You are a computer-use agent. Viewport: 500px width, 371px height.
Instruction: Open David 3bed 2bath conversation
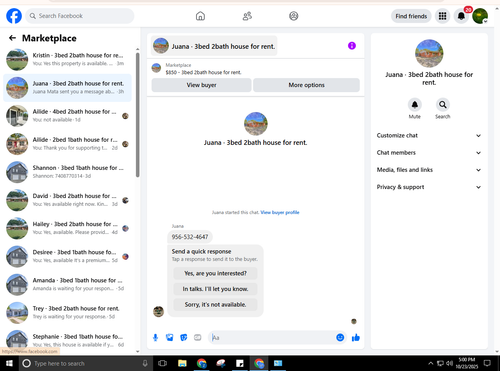tap(67, 200)
